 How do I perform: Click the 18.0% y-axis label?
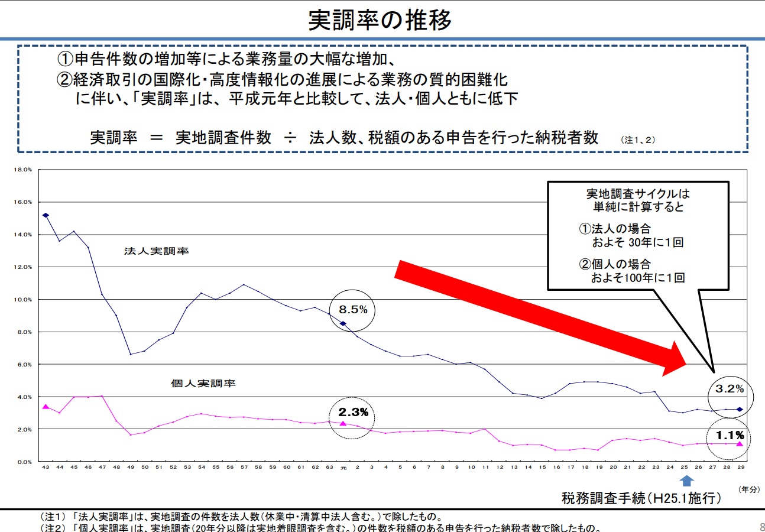pyautogui.click(x=22, y=170)
